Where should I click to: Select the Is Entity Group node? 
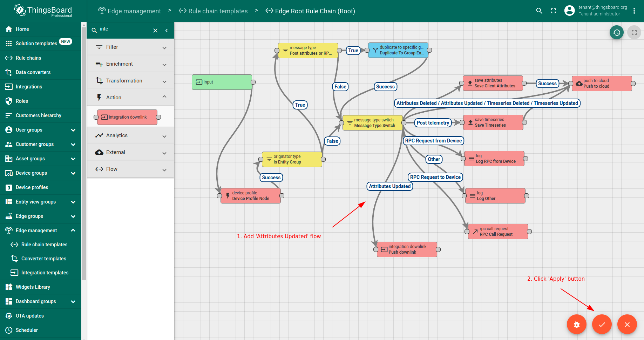(292, 159)
